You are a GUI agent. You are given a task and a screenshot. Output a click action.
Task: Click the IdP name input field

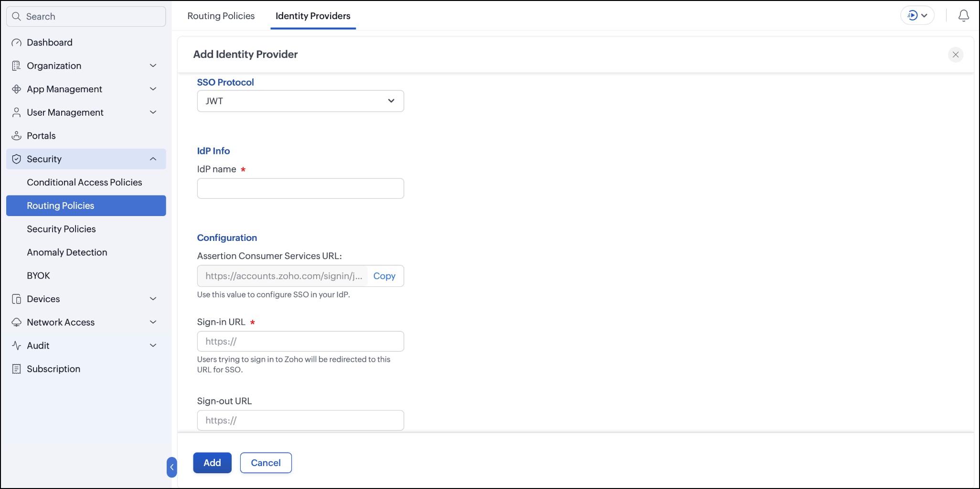(300, 188)
